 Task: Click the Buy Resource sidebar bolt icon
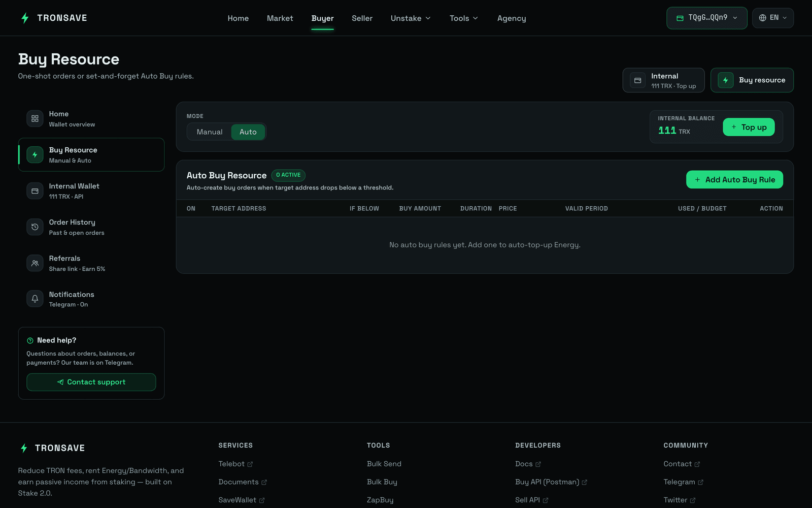(x=35, y=154)
